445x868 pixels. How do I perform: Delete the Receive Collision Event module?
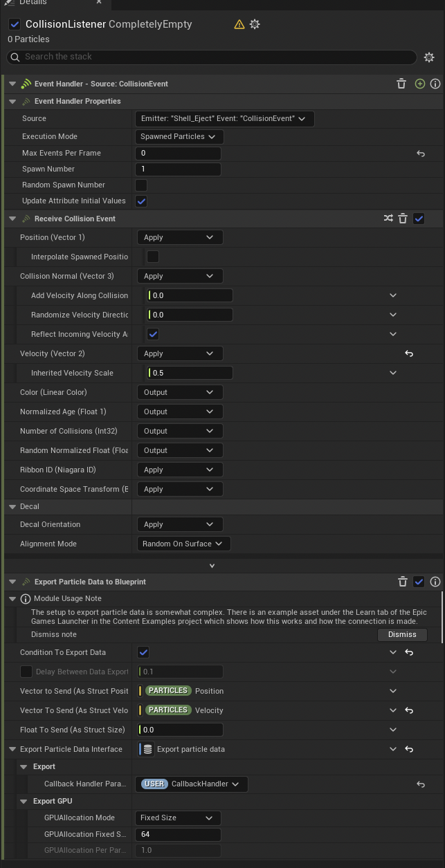tap(403, 219)
